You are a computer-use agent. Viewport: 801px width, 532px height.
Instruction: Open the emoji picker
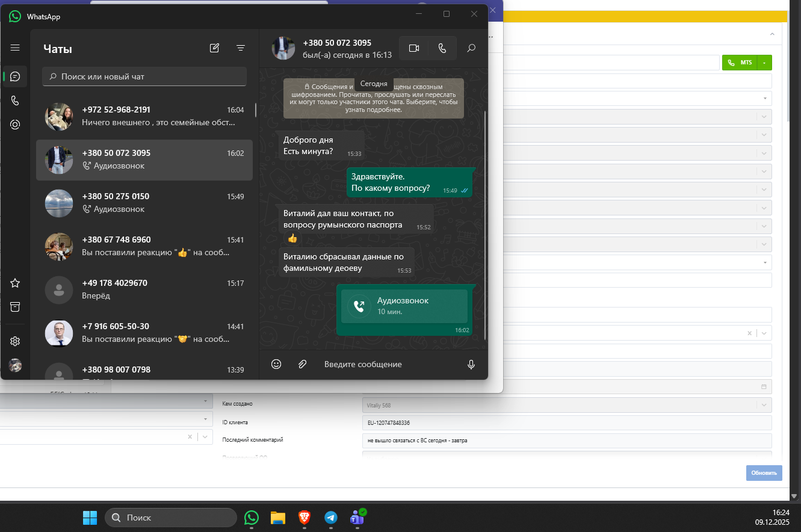[x=276, y=364]
